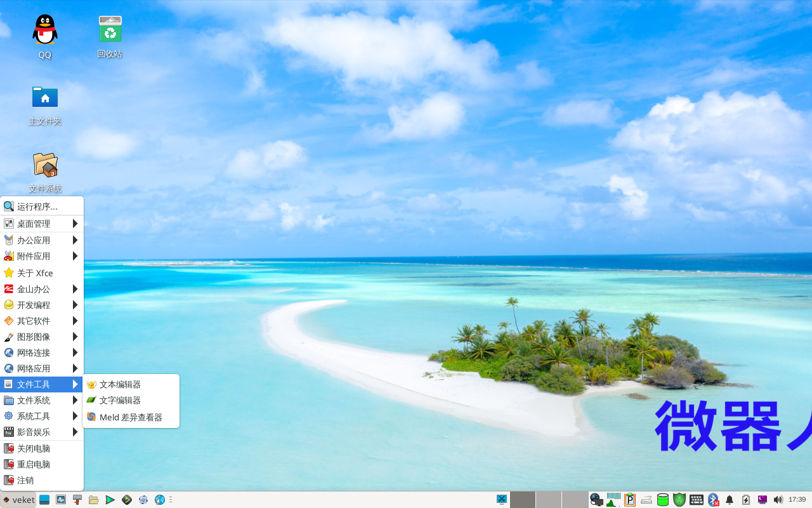Launch the web browser globe taskbar icon
The height and width of the screenshot is (508, 812).
pyautogui.click(x=160, y=500)
